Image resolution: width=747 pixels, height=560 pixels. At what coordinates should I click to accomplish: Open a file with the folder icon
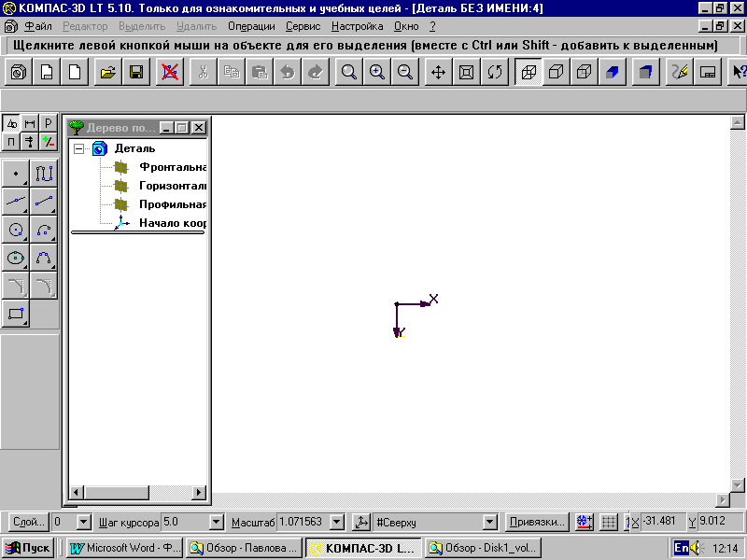coord(108,73)
